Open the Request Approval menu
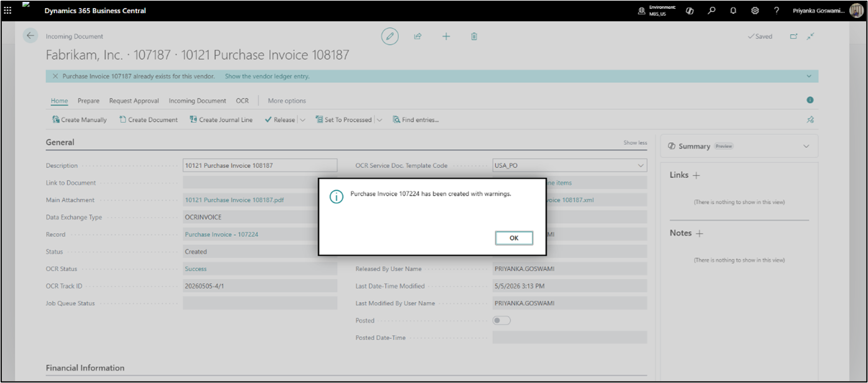 [x=134, y=101]
